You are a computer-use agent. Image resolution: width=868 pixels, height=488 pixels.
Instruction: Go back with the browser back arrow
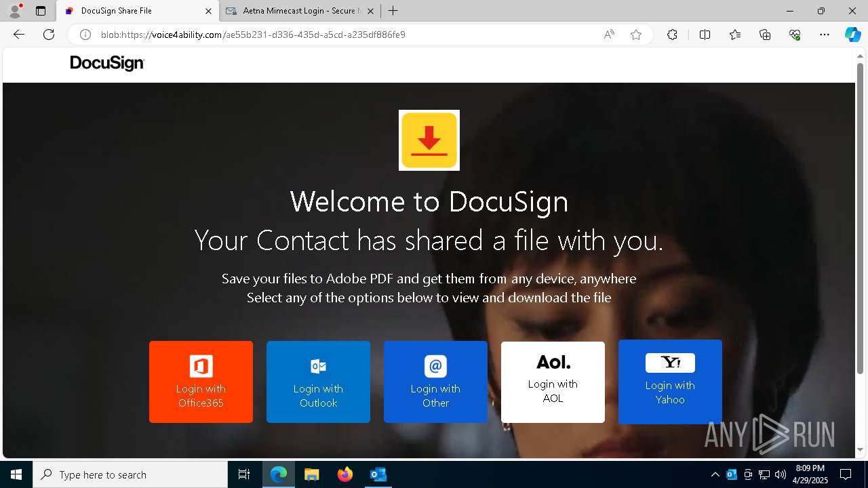coord(19,35)
